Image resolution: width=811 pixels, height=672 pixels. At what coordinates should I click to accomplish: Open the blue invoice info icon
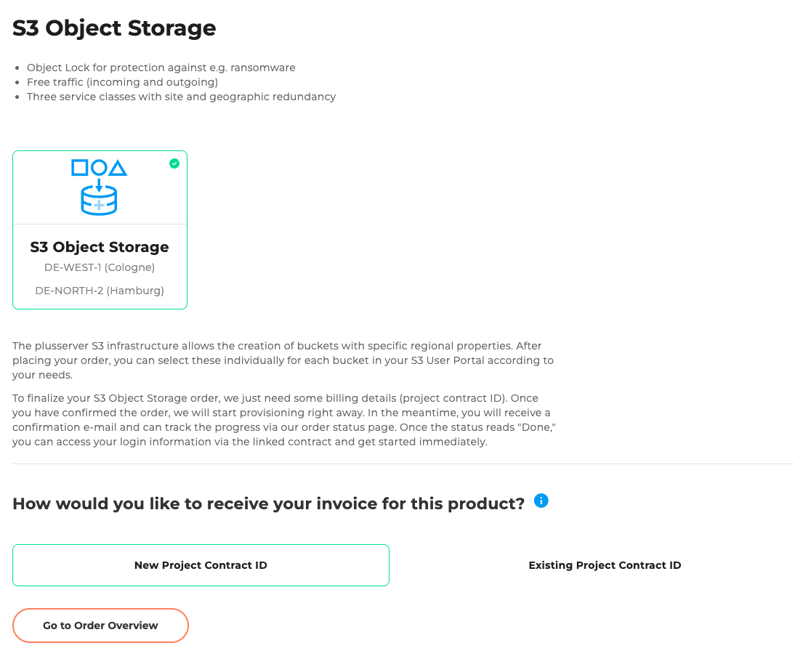[x=541, y=501]
